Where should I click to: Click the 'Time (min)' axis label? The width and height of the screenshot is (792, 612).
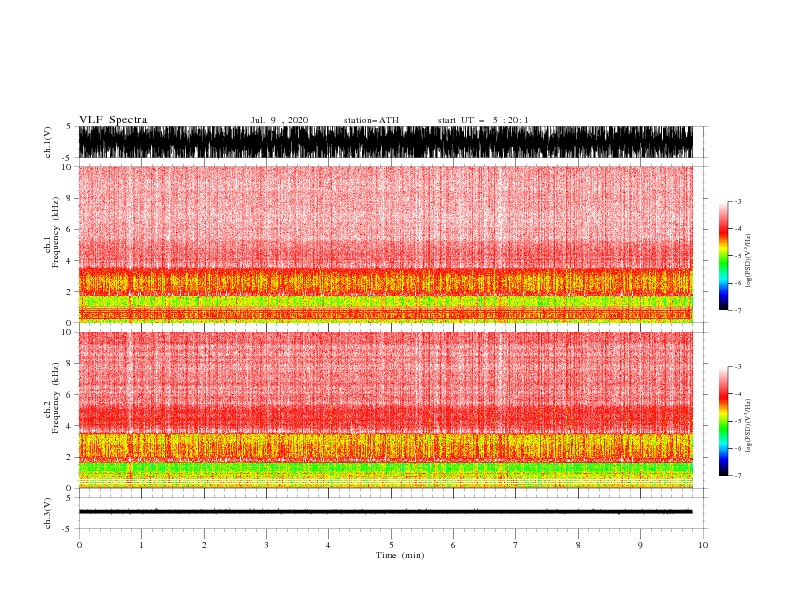pos(400,555)
